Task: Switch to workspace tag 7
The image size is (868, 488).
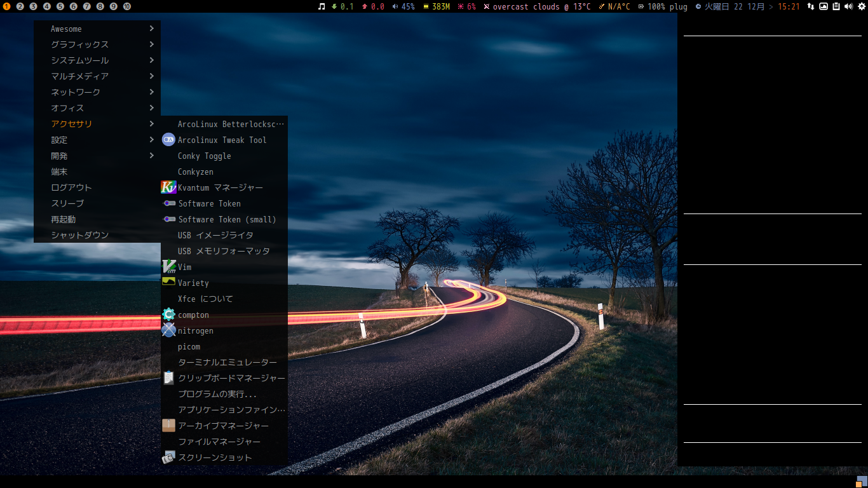Action: tap(87, 6)
